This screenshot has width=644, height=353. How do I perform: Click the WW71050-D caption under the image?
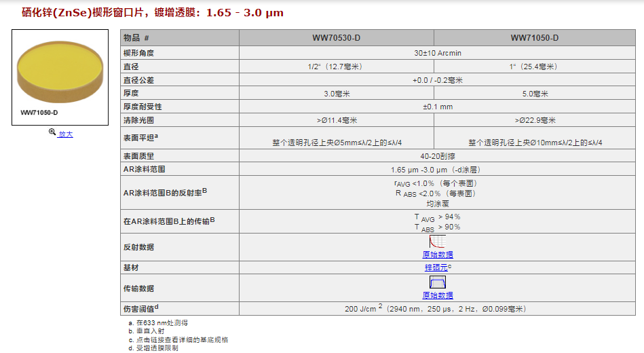point(39,113)
